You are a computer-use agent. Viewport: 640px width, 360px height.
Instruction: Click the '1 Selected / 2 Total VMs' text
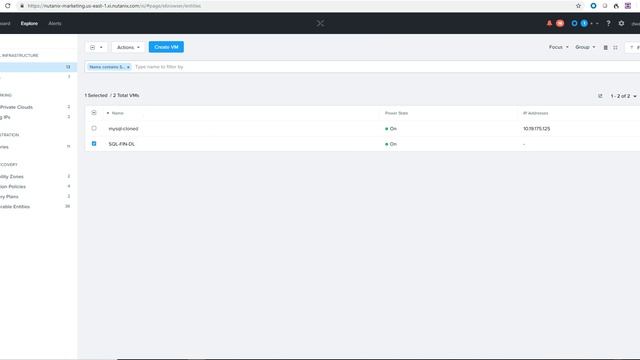tap(112, 95)
